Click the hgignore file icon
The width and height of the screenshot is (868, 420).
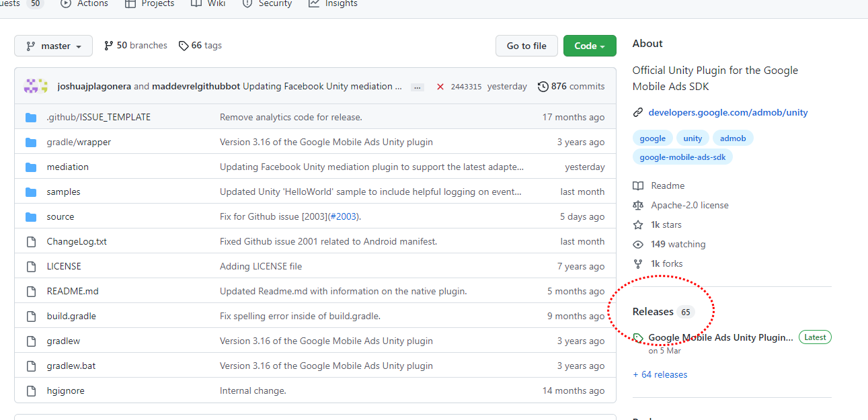point(31,391)
